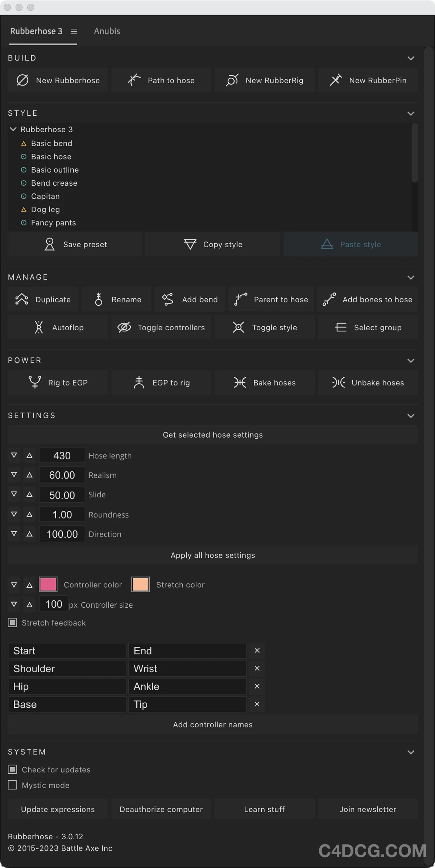Select the Basic bend style
The image size is (435, 868).
pyautogui.click(x=51, y=143)
